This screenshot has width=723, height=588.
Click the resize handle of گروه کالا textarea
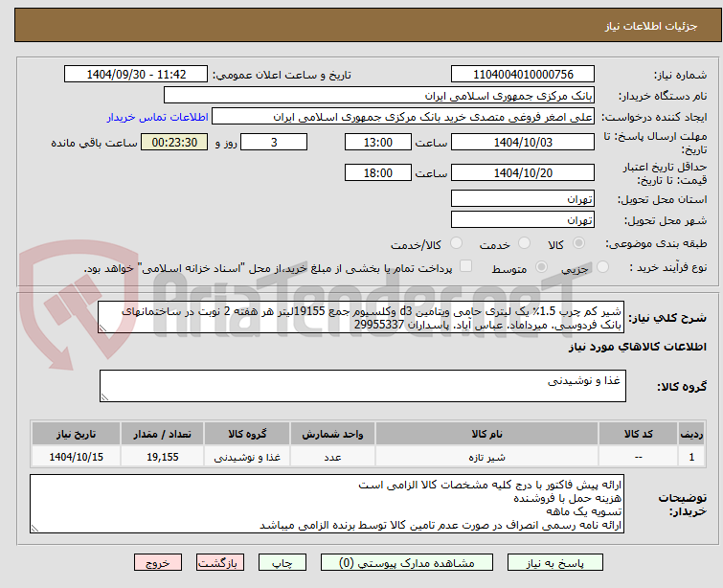tap(104, 397)
